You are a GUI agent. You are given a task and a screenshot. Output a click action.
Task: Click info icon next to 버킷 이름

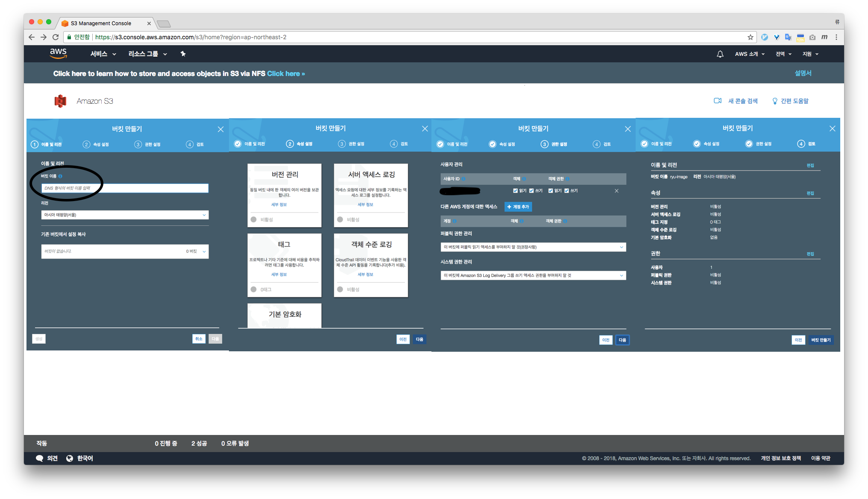60,176
